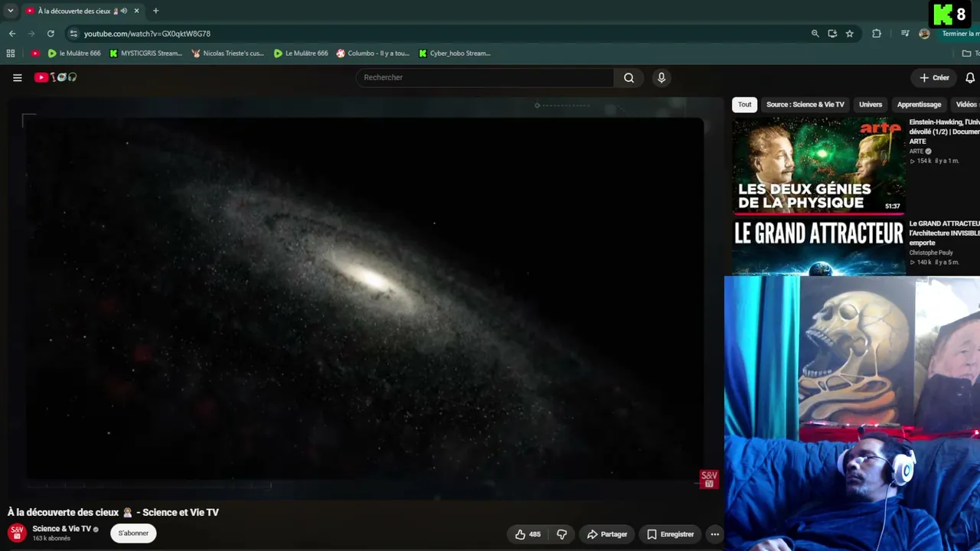Dislike the video with the thumbs-down

pyautogui.click(x=561, y=534)
